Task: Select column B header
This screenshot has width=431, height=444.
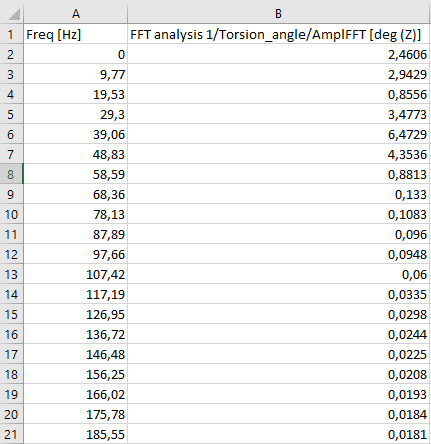Action: coord(279,14)
